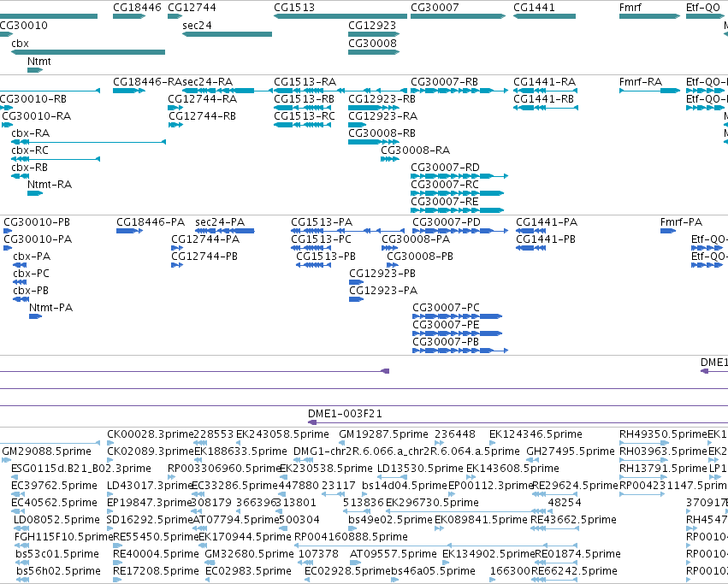Screen dimensions: 728x584
Task: Click the sec24 gene label
Action: 197,25
